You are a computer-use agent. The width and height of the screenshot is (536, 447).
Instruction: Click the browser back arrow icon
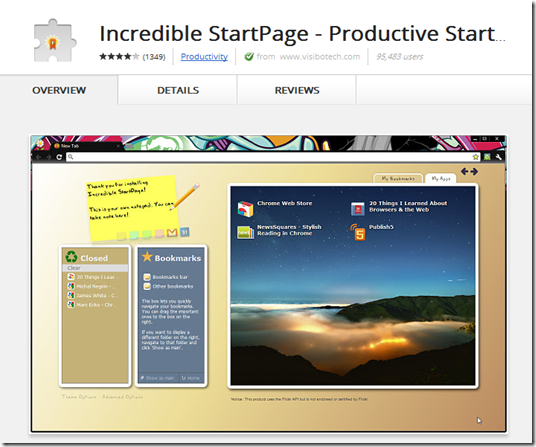(x=38, y=157)
